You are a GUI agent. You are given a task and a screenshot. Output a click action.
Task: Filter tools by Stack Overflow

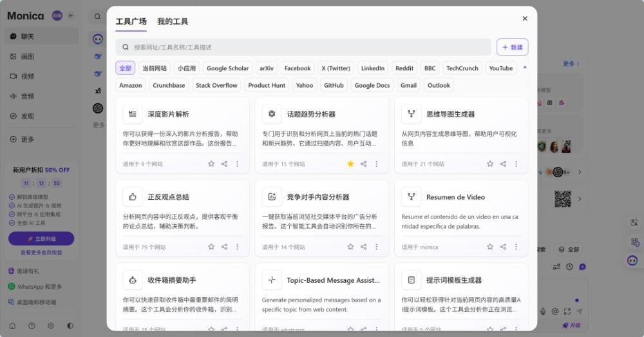pos(216,86)
